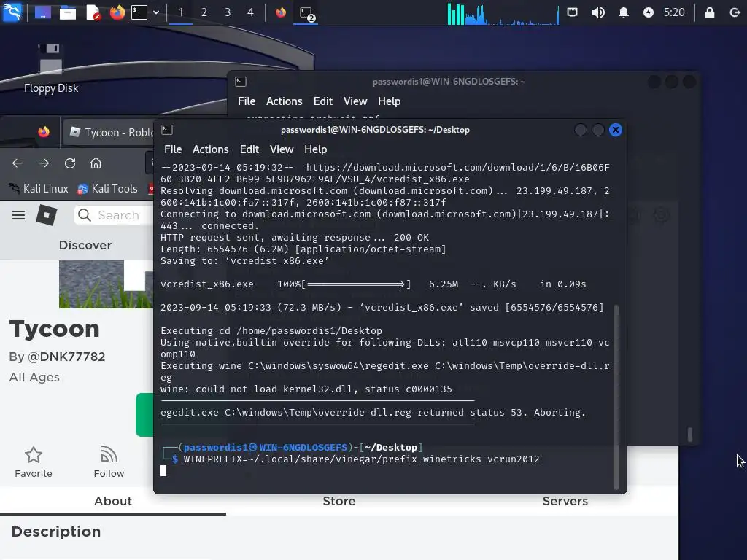747x560 pixels.
Task: Open Edit menu in background terminal
Action: tap(323, 101)
